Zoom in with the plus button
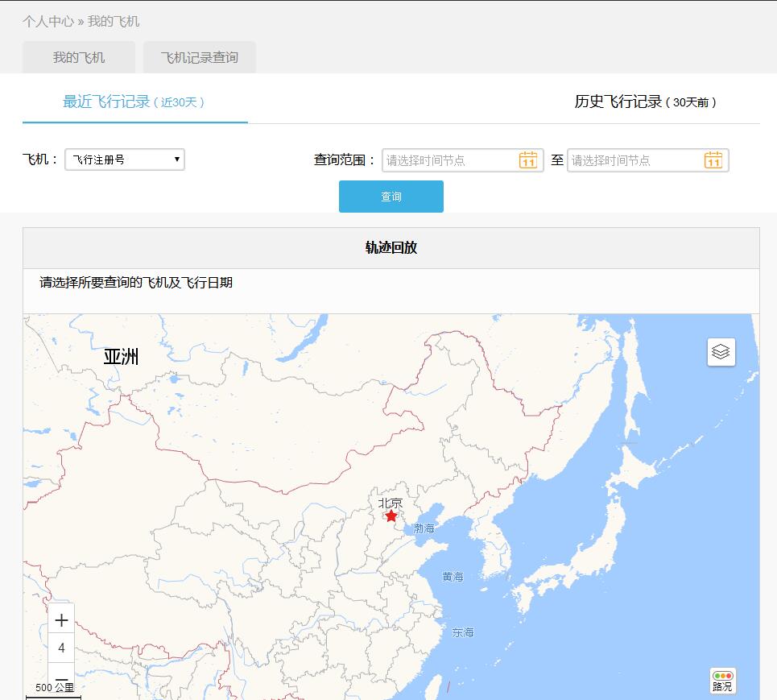Screen dimensions: 777x700 coord(61,619)
